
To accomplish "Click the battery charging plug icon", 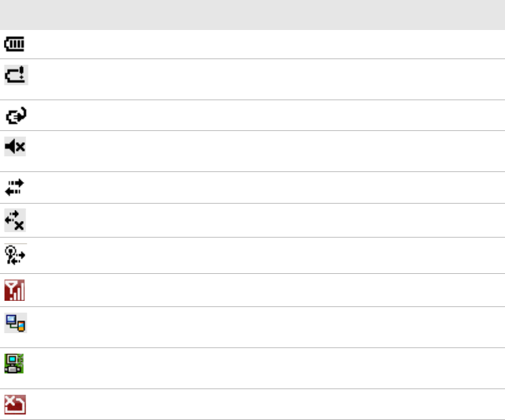I will 16,115.
